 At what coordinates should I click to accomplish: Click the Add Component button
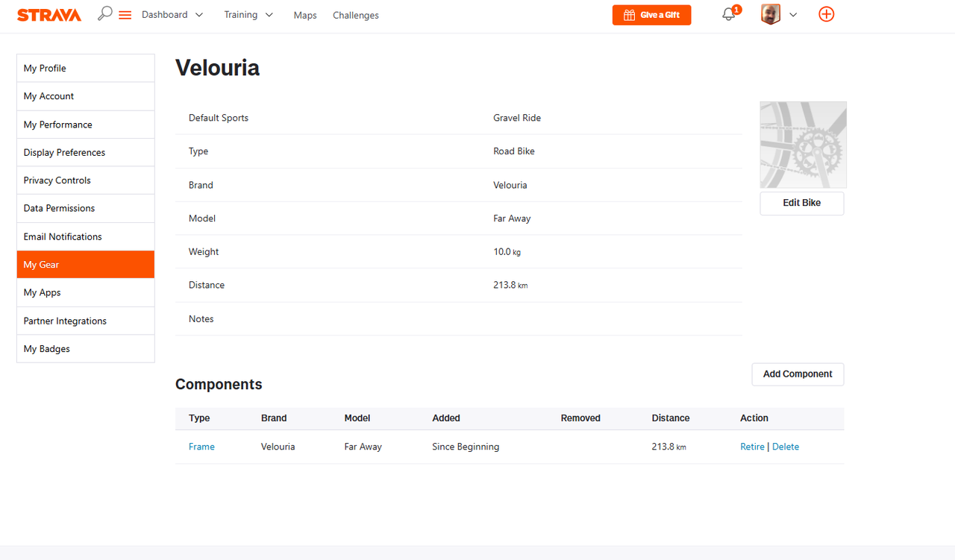point(798,374)
